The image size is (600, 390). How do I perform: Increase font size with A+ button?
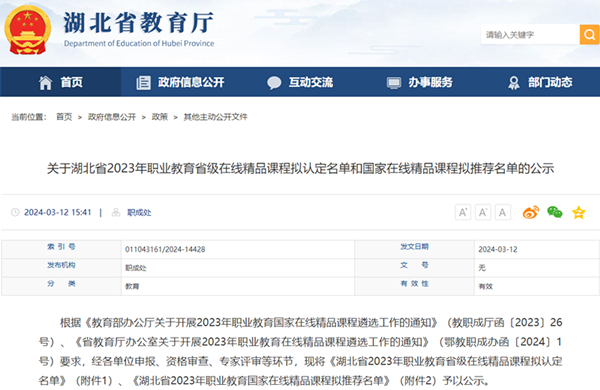(x=463, y=212)
